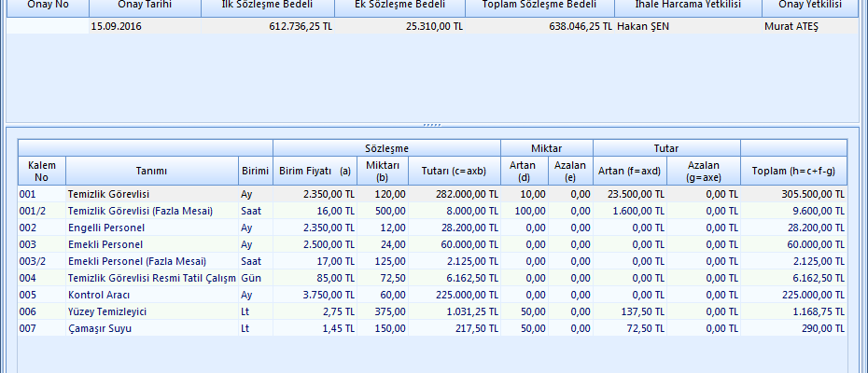
Task: Sort by İlk Sözleşme Bedeli column header
Action: point(266,6)
